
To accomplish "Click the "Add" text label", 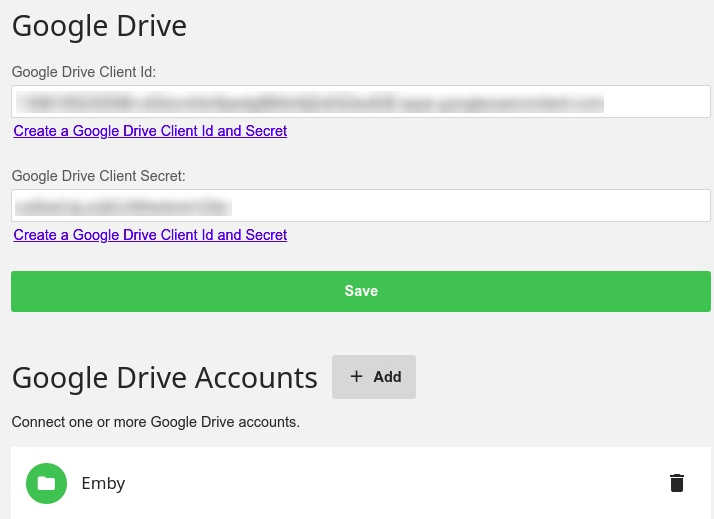I will (387, 377).
